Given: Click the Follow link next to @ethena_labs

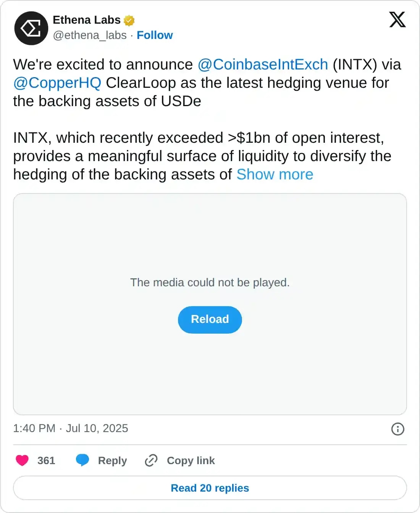Looking at the screenshot, I should coord(155,35).
